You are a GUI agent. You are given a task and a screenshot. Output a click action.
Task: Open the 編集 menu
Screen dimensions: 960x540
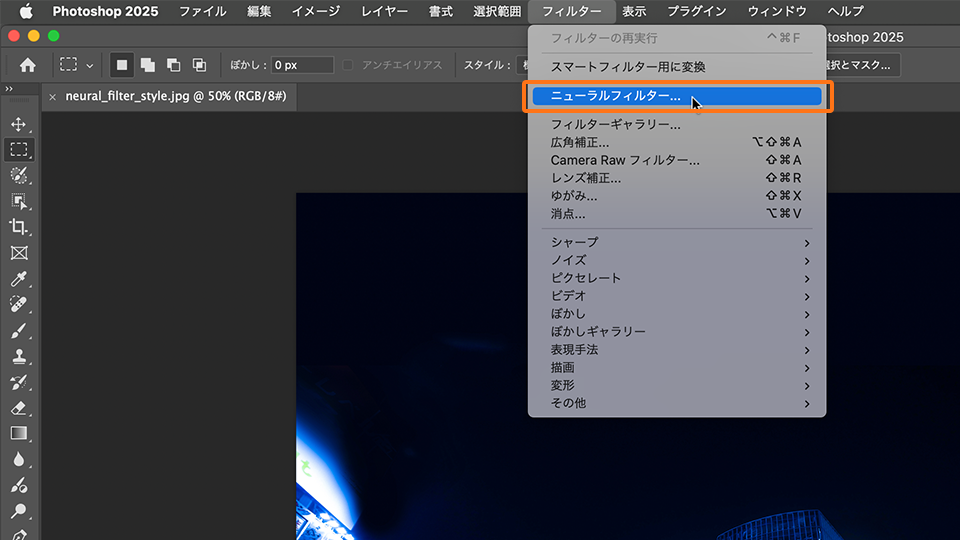259,11
